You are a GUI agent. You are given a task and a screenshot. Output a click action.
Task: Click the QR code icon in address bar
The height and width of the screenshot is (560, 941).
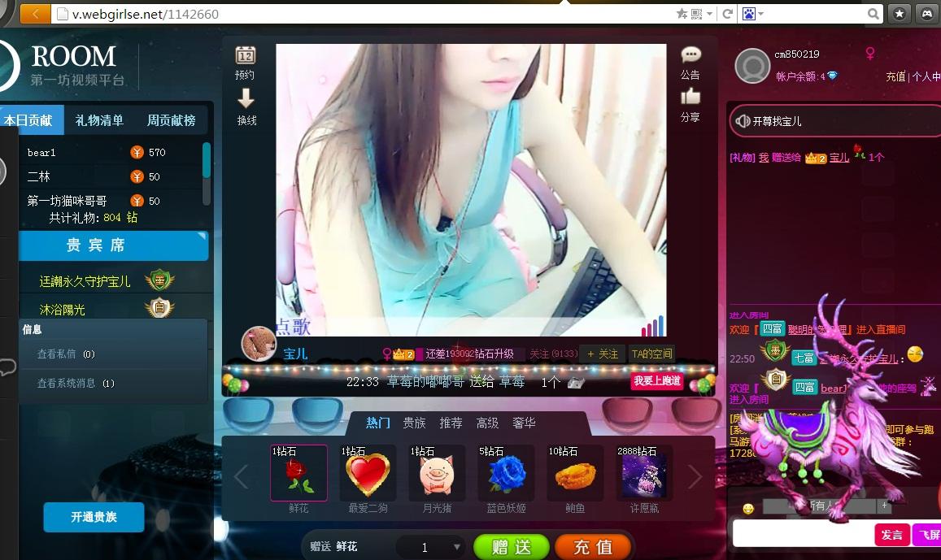point(696,14)
